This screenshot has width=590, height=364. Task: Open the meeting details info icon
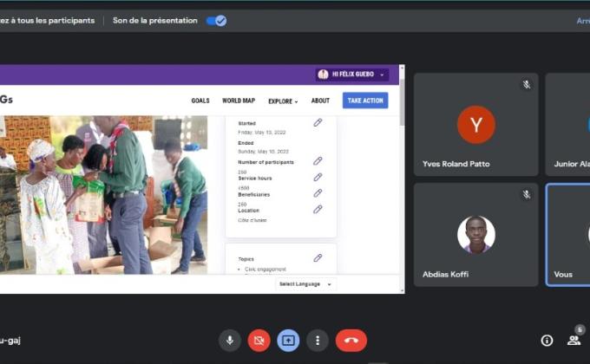click(x=547, y=341)
